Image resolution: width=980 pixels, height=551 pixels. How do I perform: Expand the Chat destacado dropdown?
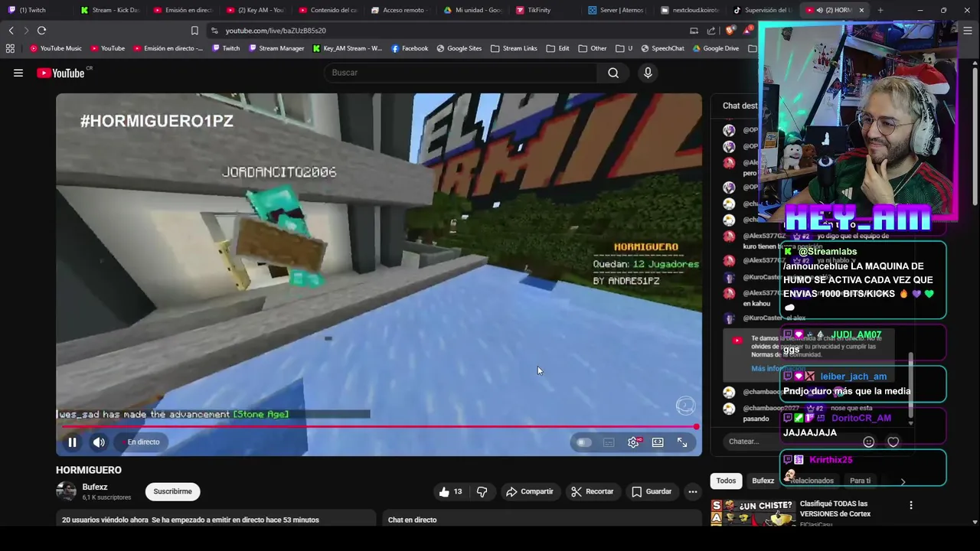(740, 106)
